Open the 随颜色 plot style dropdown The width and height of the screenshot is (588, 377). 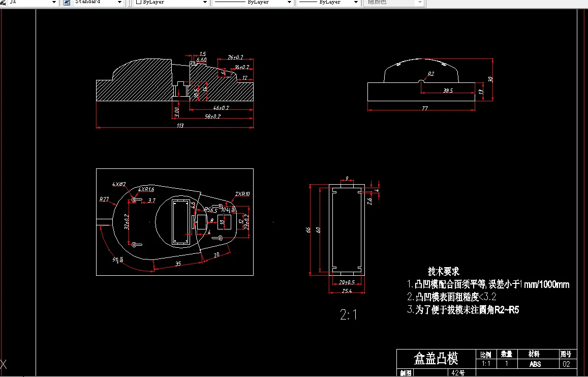point(420,2)
